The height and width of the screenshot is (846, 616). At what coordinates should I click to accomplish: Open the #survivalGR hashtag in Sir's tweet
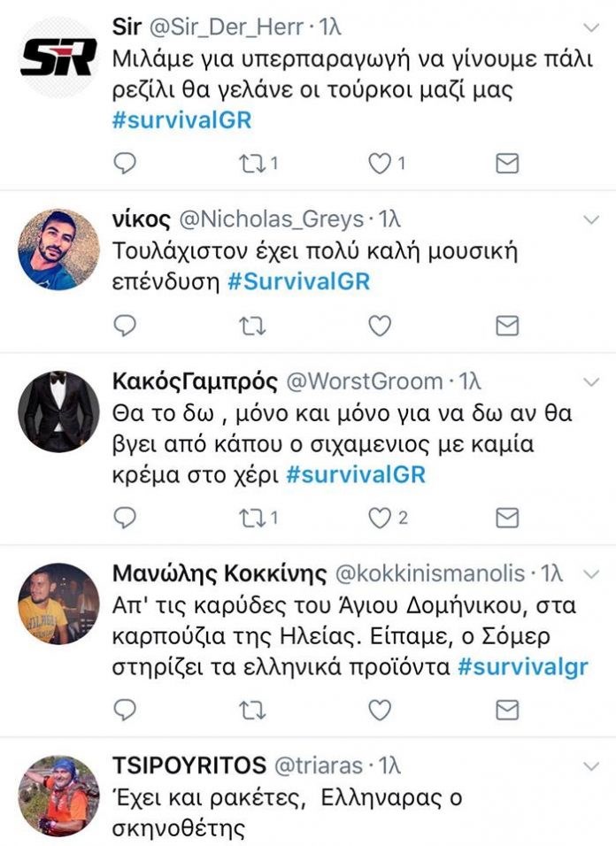(181, 119)
